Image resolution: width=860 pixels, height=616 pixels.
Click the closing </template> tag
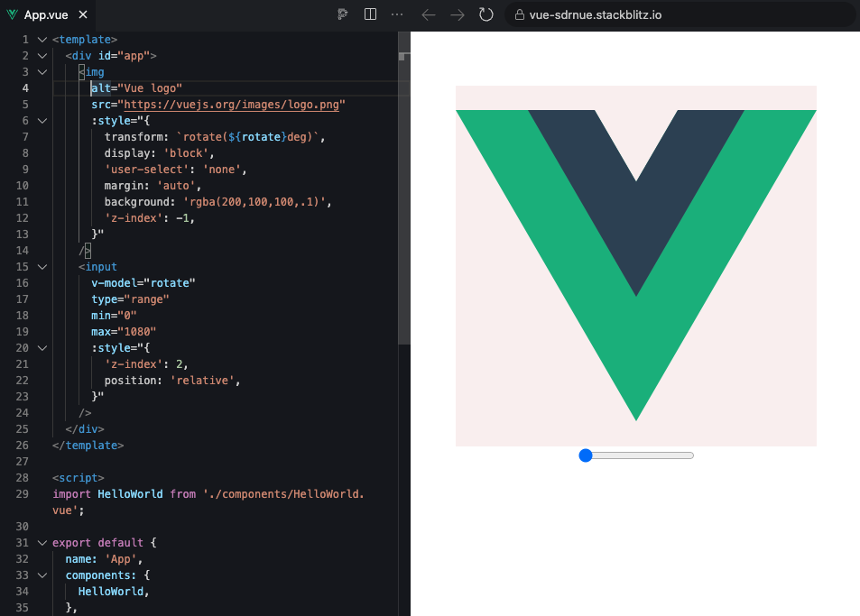(x=88, y=446)
